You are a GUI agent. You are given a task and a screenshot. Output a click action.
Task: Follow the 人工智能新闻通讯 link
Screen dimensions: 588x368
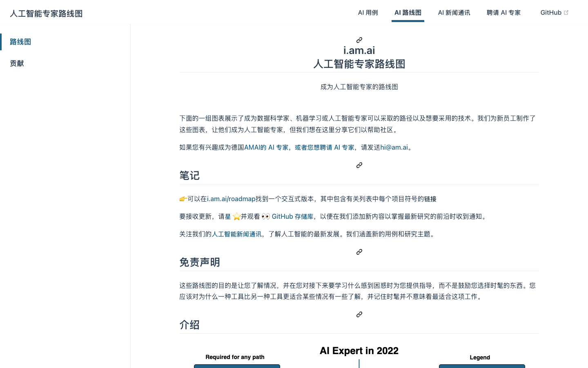click(236, 234)
